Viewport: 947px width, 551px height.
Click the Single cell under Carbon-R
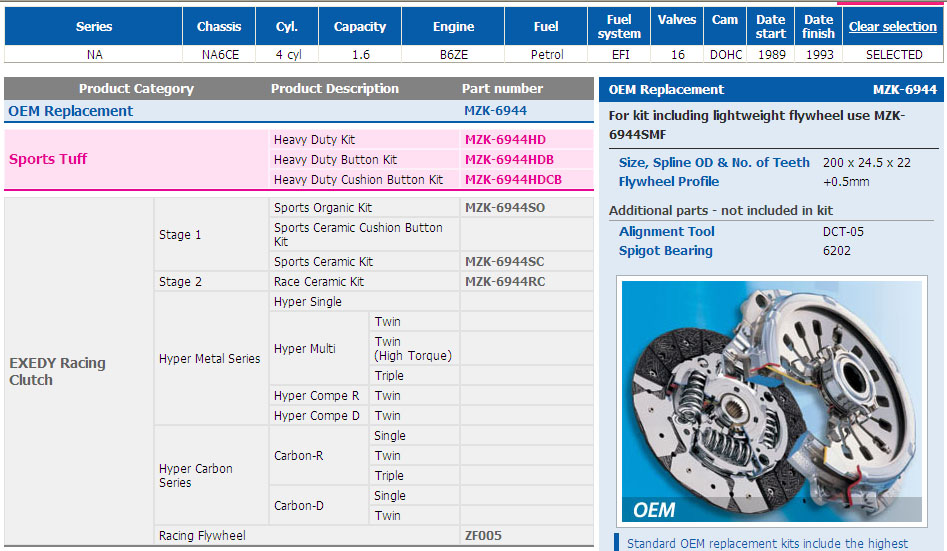tap(414, 436)
